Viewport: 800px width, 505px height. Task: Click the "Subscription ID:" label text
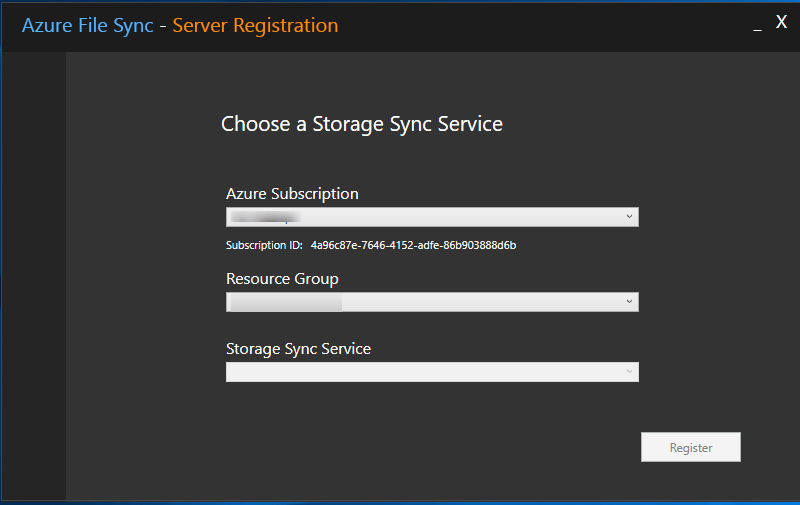(x=264, y=245)
